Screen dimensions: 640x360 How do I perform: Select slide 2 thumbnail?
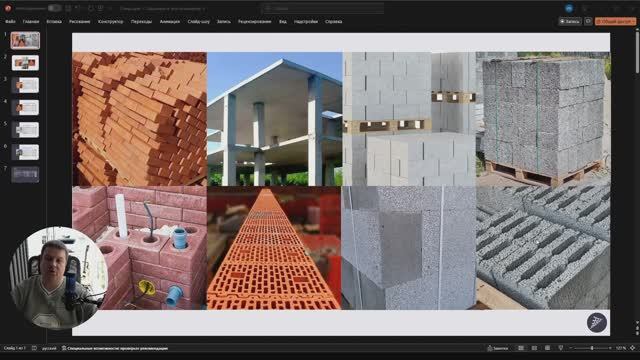coord(25,63)
